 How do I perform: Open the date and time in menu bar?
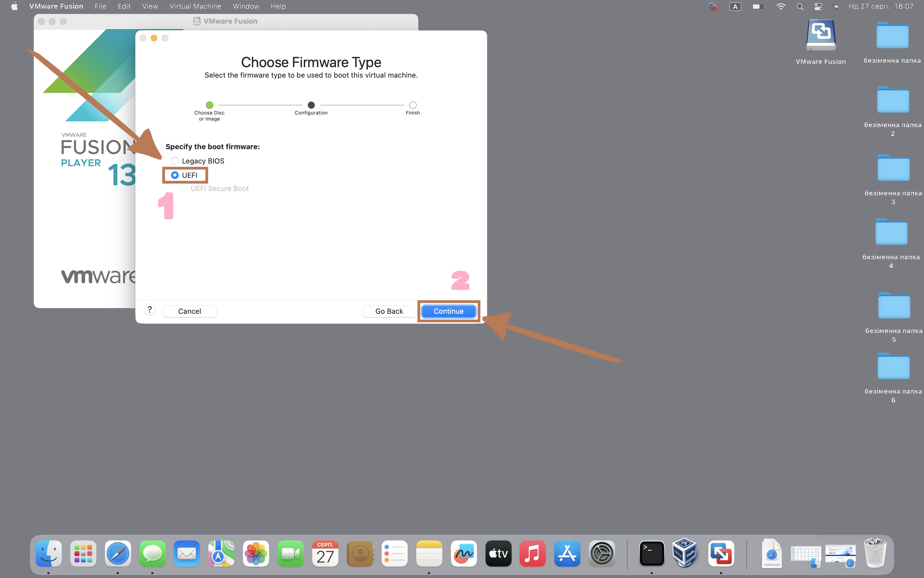click(881, 6)
